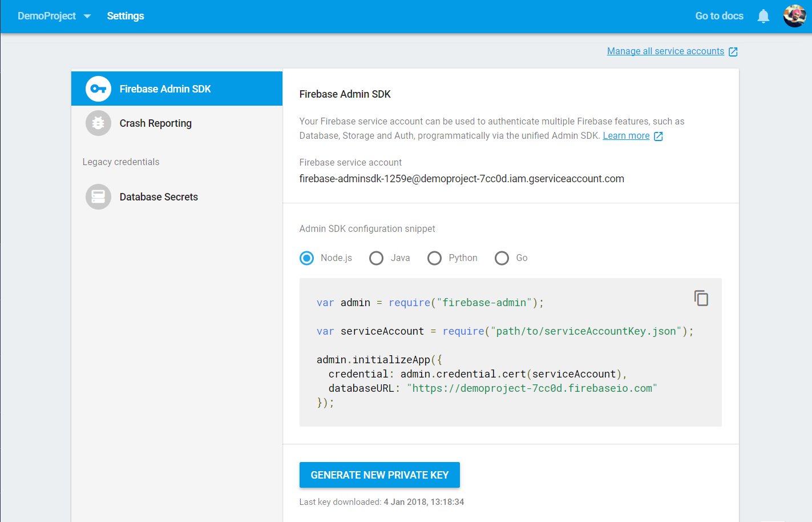
Task: Copy the configuration snippet with the copy icon
Action: 701,298
